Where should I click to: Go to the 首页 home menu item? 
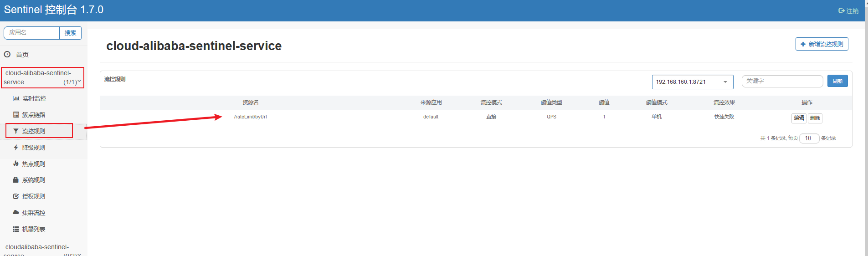click(x=22, y=55)
